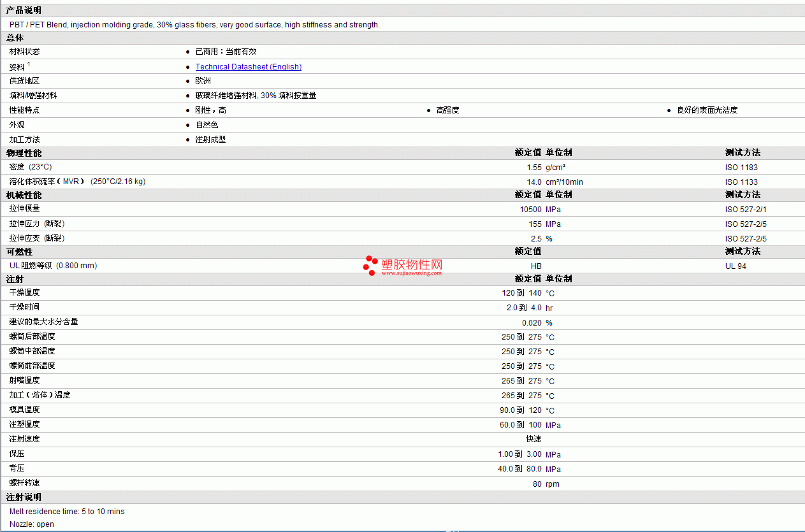
Task: Click the 模具温度 row label
Action: pos(24,410)
